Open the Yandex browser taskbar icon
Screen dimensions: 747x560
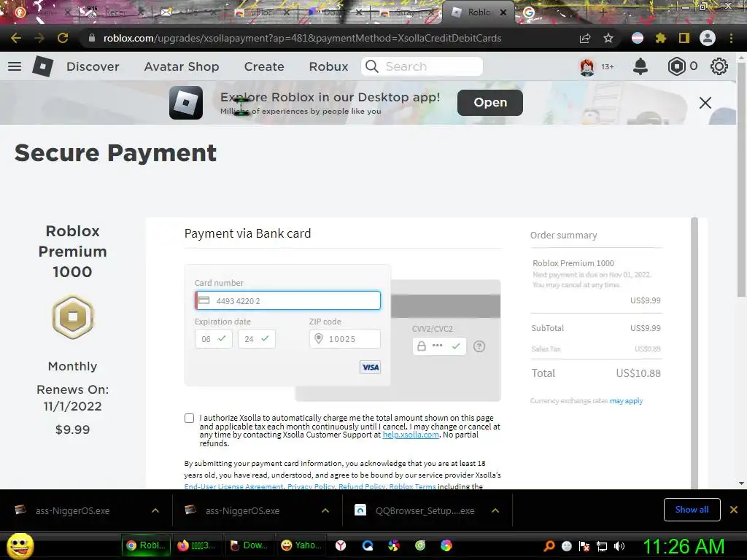pos(341,545)
